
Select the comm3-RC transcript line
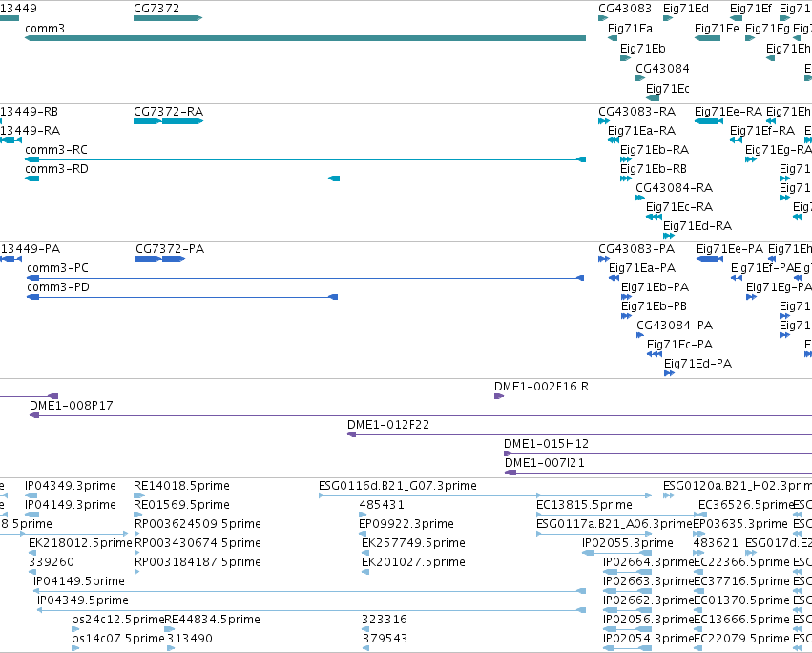(305, 159)
